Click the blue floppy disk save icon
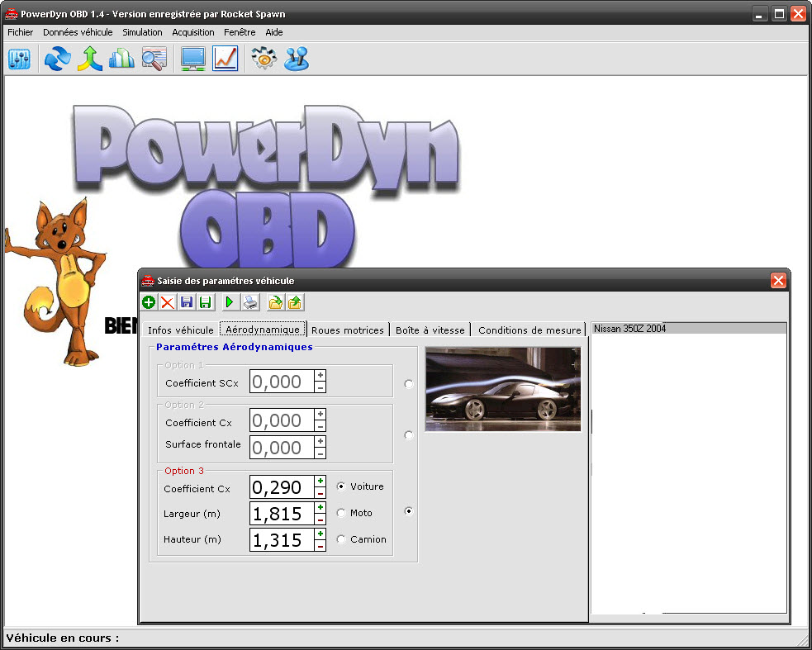 click(x=187, y=302)
